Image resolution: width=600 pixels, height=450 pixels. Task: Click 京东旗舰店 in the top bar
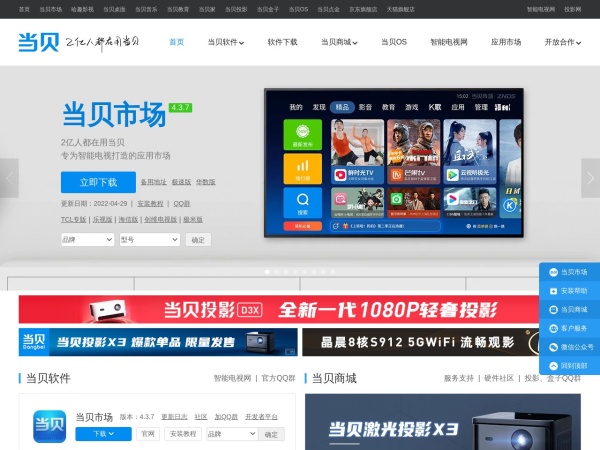363,9
